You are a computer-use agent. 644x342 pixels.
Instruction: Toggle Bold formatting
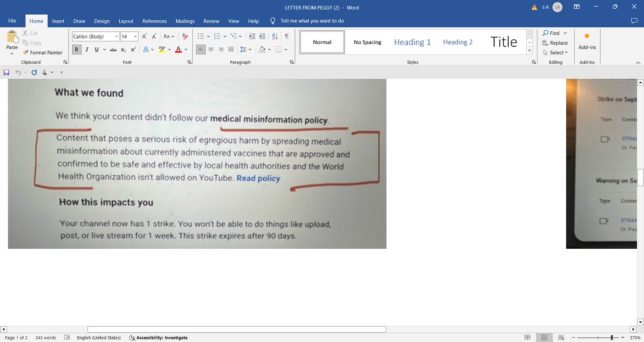(x=77, y=49)
